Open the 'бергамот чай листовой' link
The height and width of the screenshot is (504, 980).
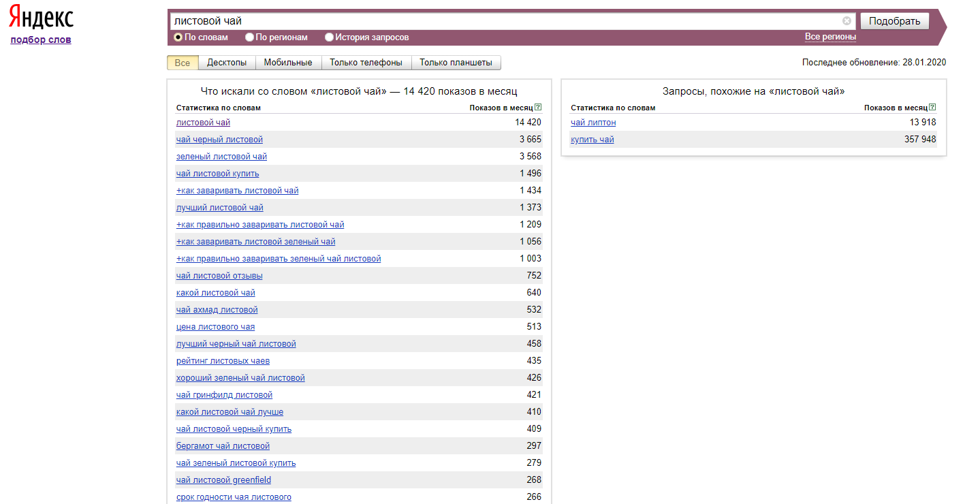[223, 446]
